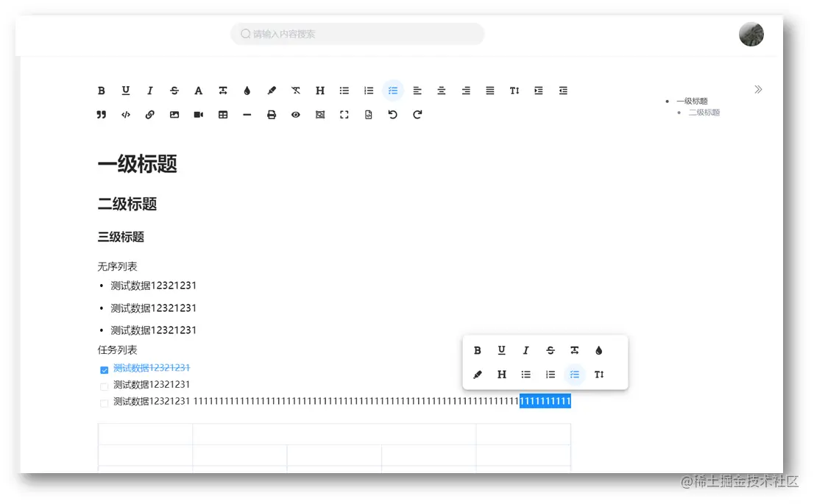The width and height of the screenshot is (814, 504).
Task: Italicize selection via floating bubble menu
Action: click(x=526, y=350)
